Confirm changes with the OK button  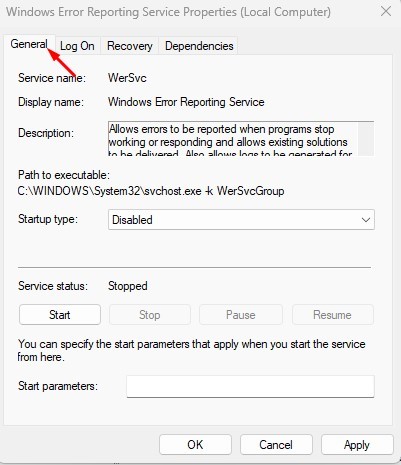[x=195, y=444]
